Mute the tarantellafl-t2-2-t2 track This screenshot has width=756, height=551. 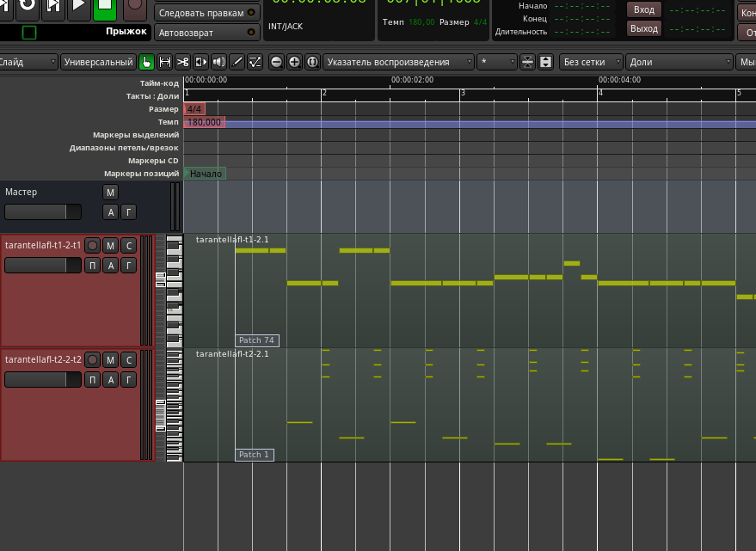point(110,359)
